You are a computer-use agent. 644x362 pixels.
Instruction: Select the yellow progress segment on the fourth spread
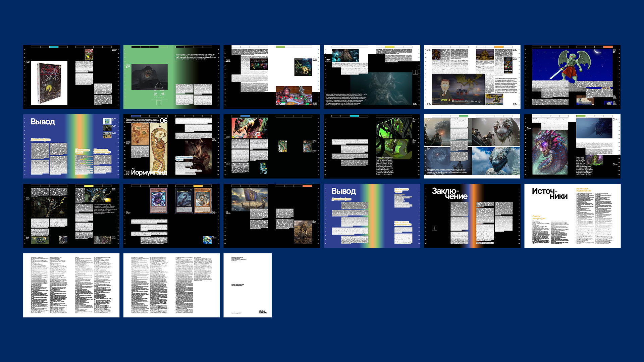389,47
